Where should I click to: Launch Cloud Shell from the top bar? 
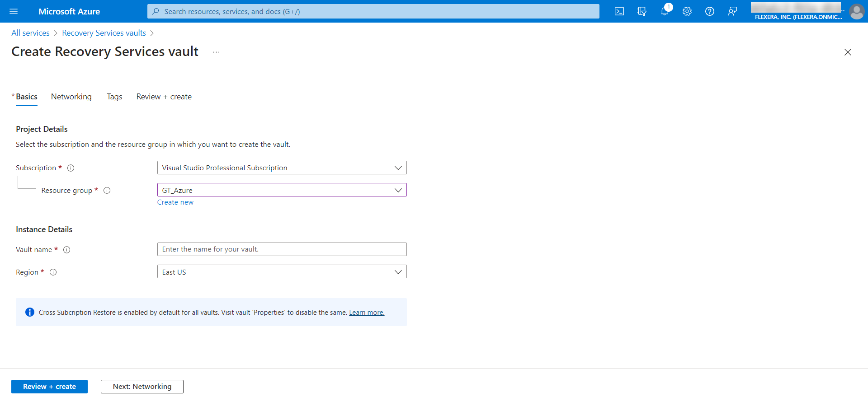[x=619, y=11]
